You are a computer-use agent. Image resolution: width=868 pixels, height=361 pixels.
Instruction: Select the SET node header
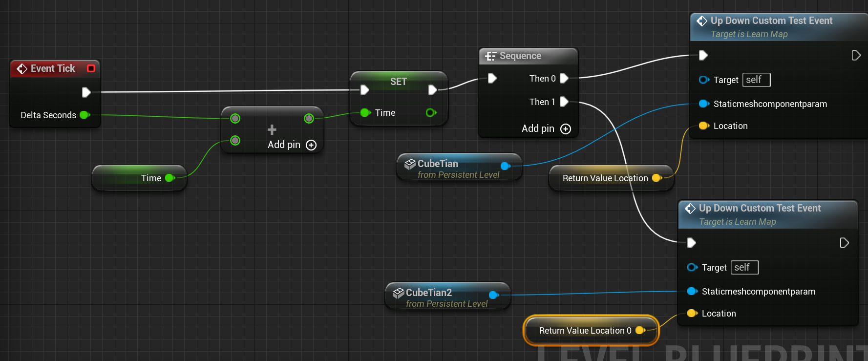pos(399,82)
